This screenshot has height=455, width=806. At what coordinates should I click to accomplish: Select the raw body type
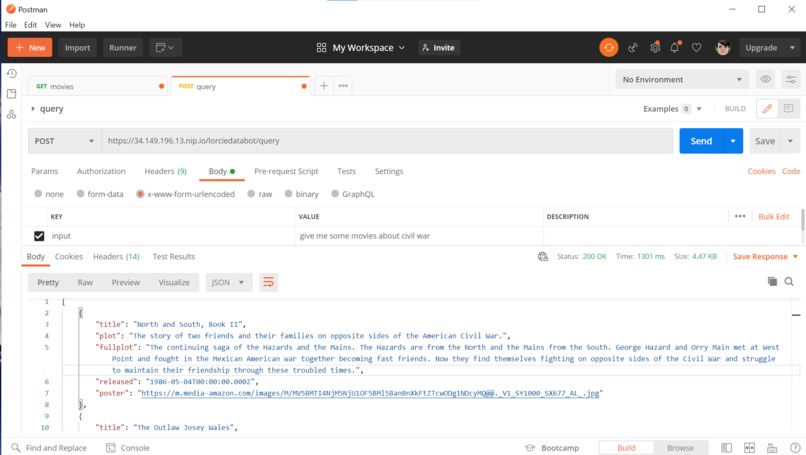pos(251,194)
